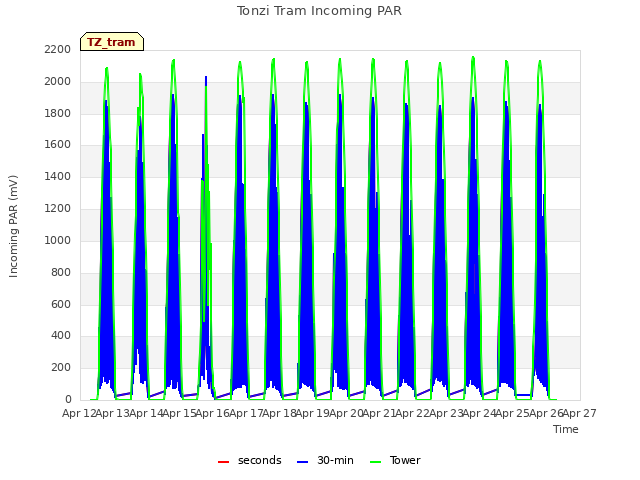This screenshot has height=480, width=640.
Task: Click the 1600 y-axis tick label
Action: point(58,144)
